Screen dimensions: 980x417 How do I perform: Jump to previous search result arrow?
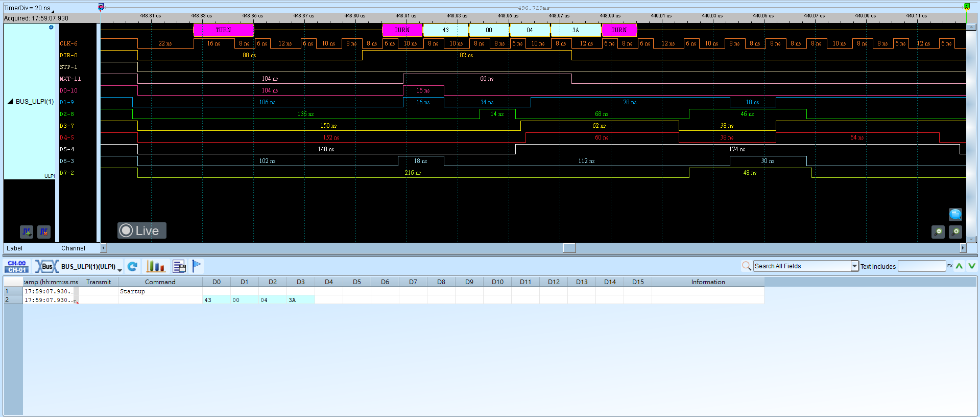[x=959, y=266]
